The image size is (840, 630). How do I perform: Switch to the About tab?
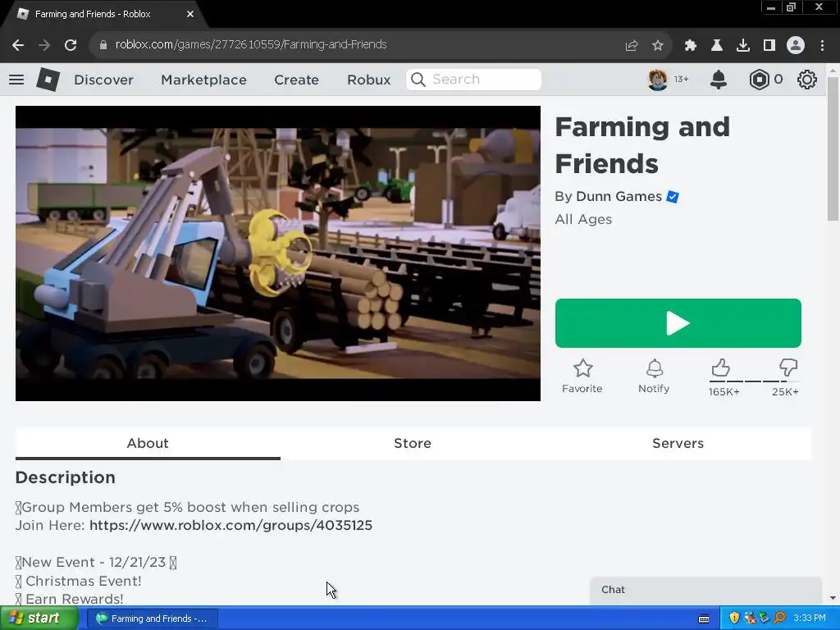[x=148, y=443]
